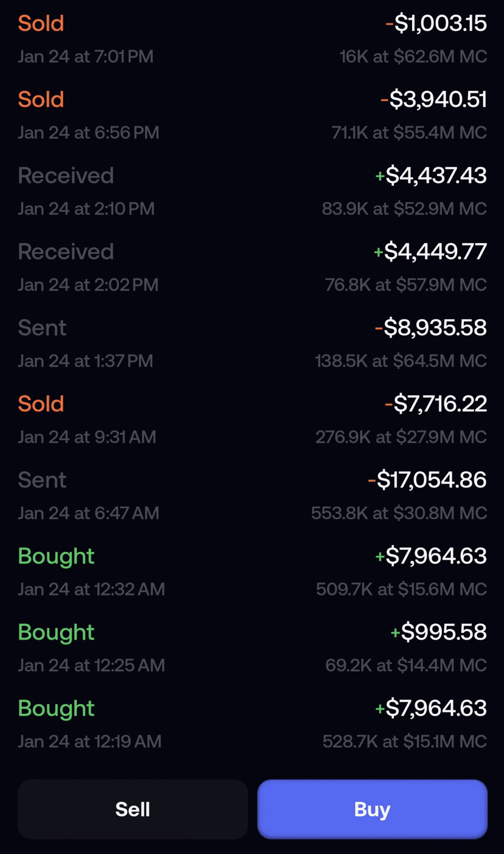The width and height of the screenshot is (504, 854).
Task: Click the "Jan 24 at 2:02 PM" timestamp
Action: (88, 284)
